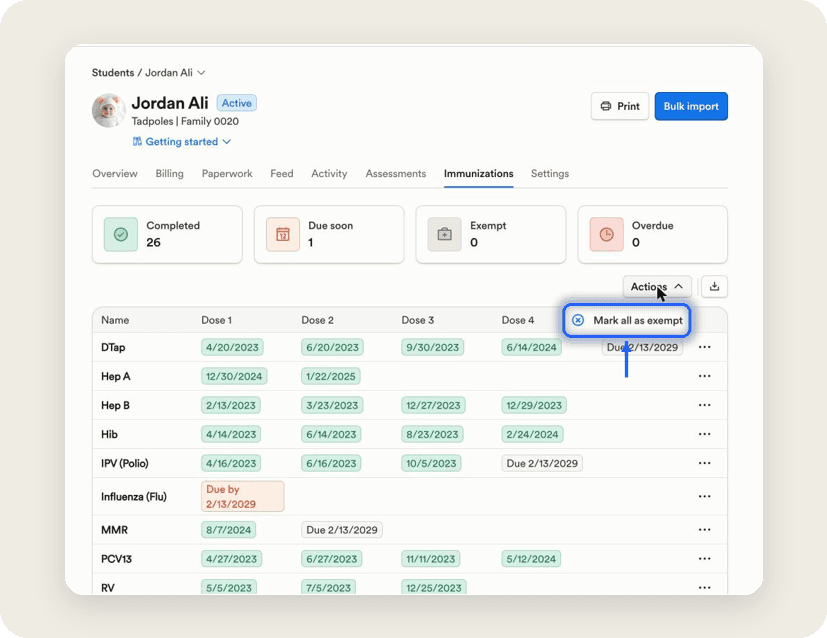Click MMR Due 2/13/2029 badge

pos(342,529)
